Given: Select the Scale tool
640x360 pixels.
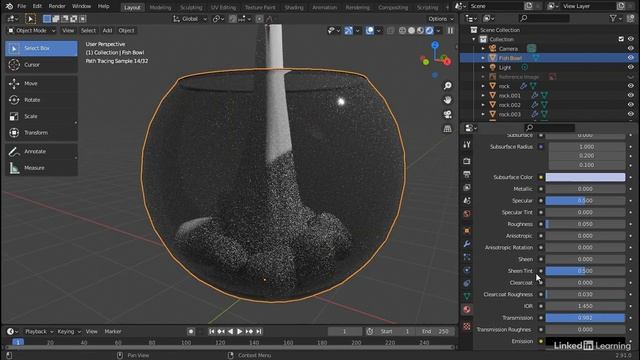Looking at the screenshot, I should coord(41,116).
